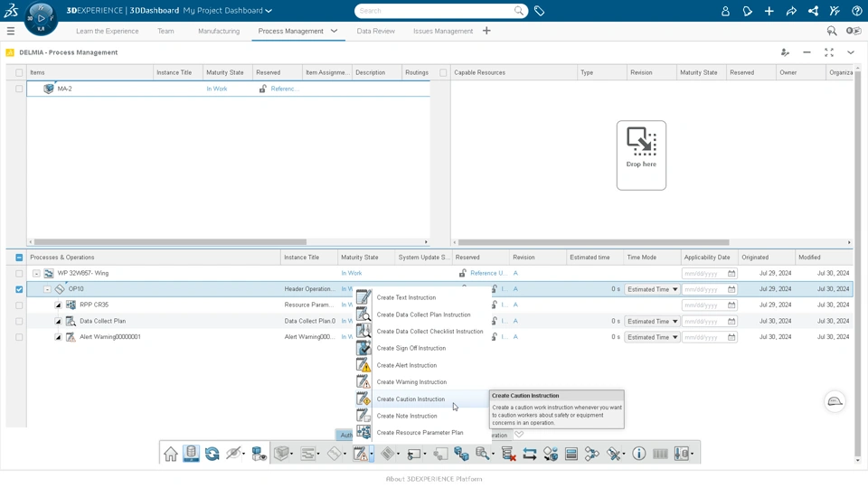The height and width of the screenshot is (488, 868).
Task: Toggle the Processes & Operations header checkbox
Action: [19, 258]
